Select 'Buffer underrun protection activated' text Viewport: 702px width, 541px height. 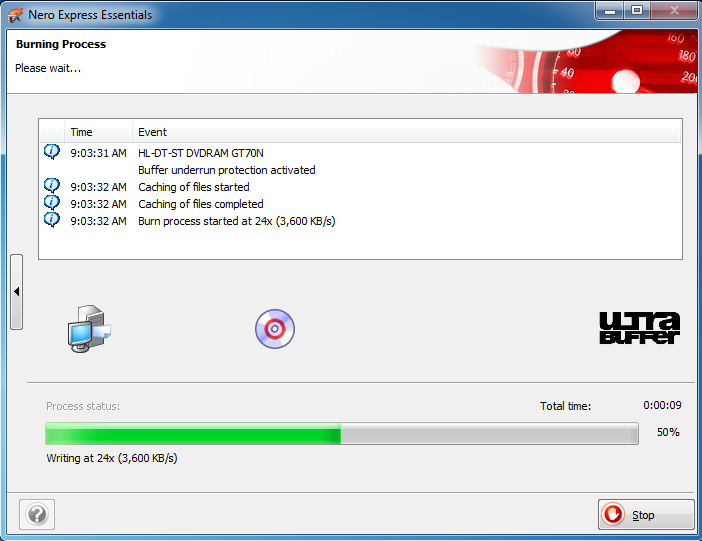coord(227,170)
